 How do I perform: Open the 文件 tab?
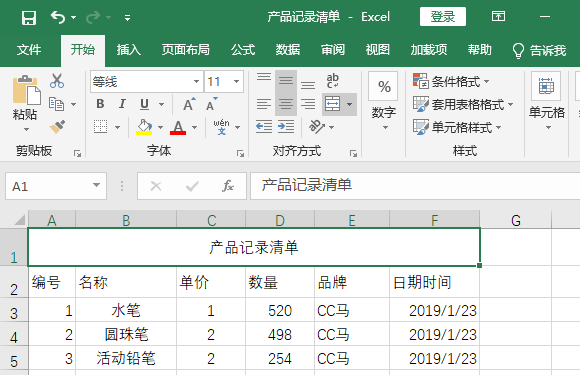point(28,50)
